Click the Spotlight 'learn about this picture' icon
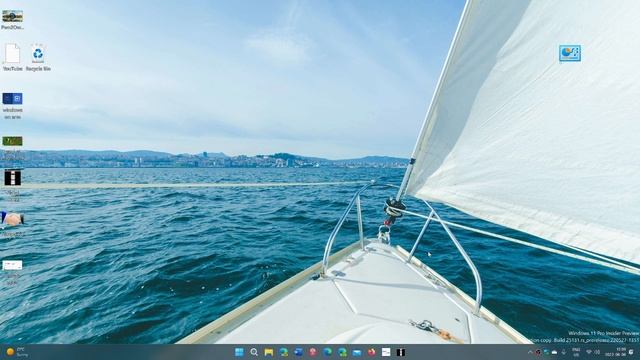The width and height of the screenshot is (640, 360). click(x=570, y=53)
